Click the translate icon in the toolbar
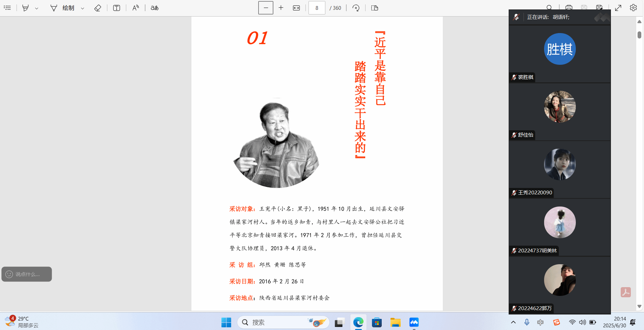The image size is (644, 330). pyautogui.click(x=155, y=8)
